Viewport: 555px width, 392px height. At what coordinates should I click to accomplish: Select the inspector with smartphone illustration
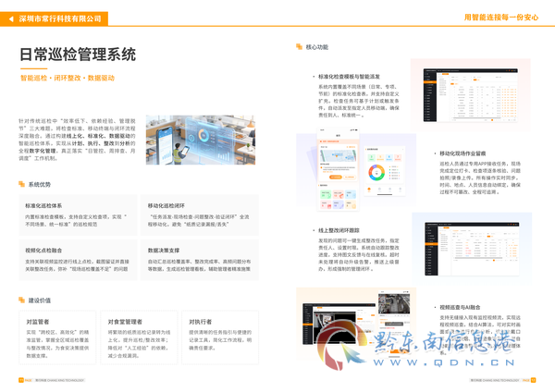click(201, 140)
